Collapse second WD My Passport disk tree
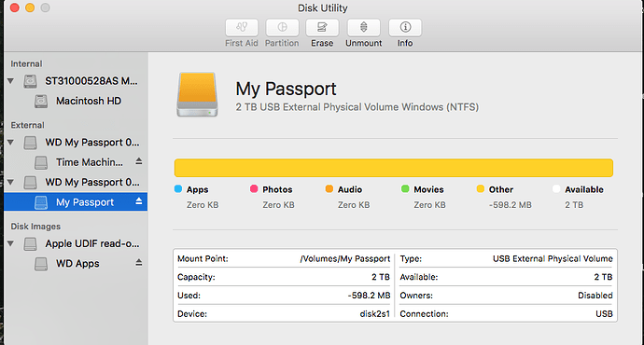644x345 pixels. pos(10,182)
